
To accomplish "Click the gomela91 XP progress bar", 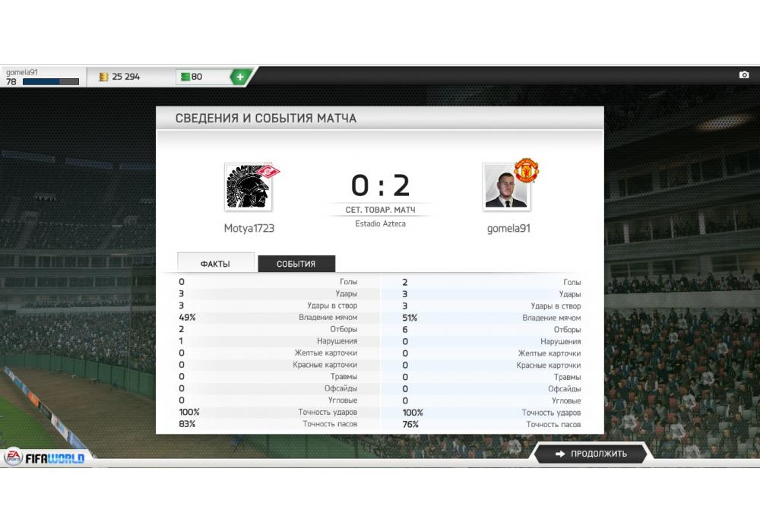I will [51, 82].
